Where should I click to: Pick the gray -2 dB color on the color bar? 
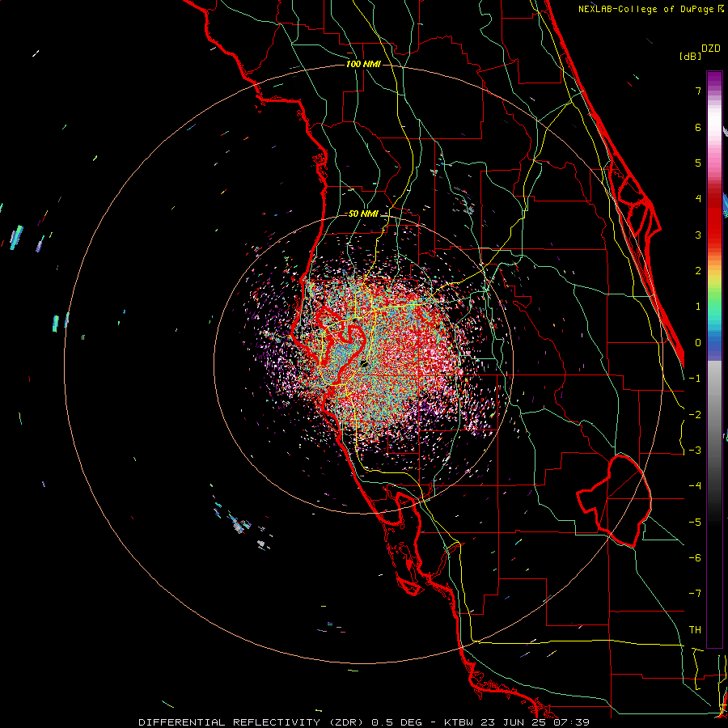714,415
